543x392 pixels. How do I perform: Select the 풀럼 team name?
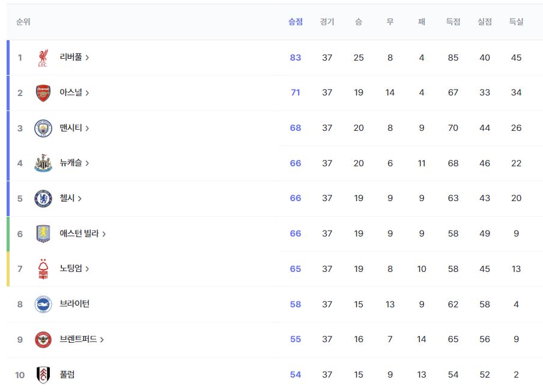tap(67, 374)
